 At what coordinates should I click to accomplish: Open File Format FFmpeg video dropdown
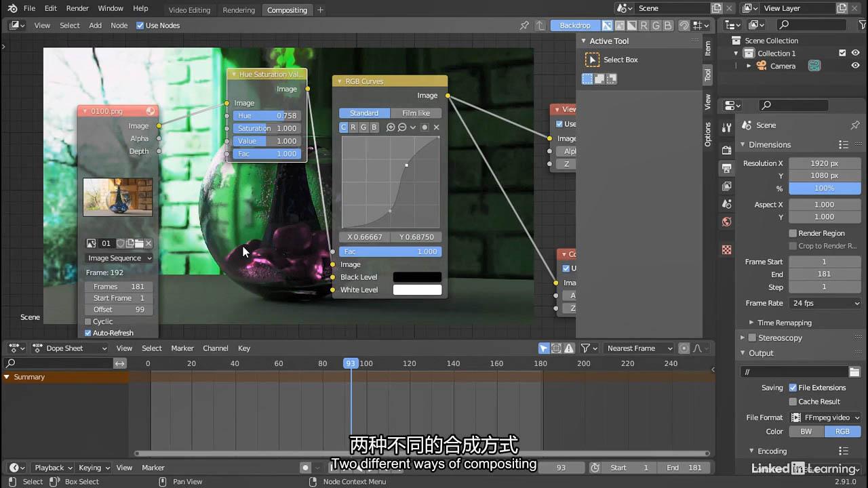[825, 418]
